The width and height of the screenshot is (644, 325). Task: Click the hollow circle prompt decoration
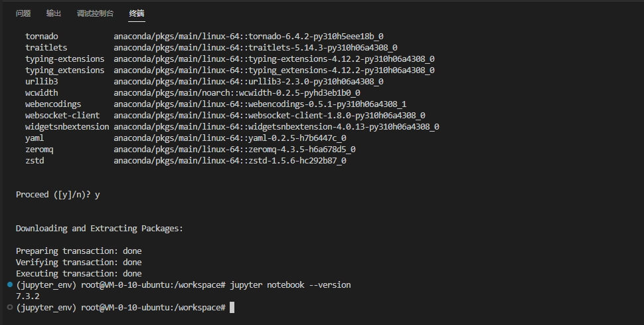pos(9,307)
